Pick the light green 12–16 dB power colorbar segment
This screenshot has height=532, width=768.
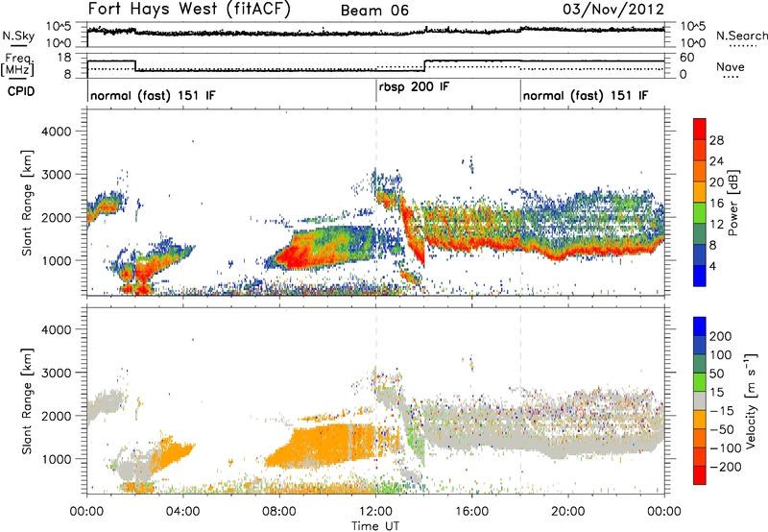click(700, 213)
